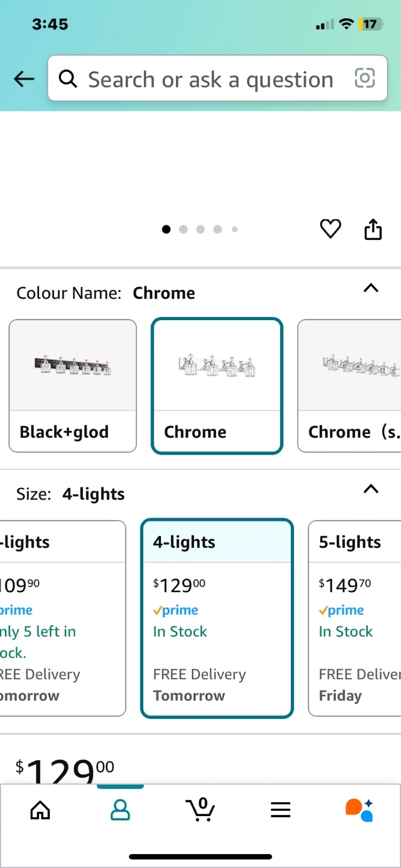Collapse the Colour Name section
This screenshot has width=401, height=868.
371,288
